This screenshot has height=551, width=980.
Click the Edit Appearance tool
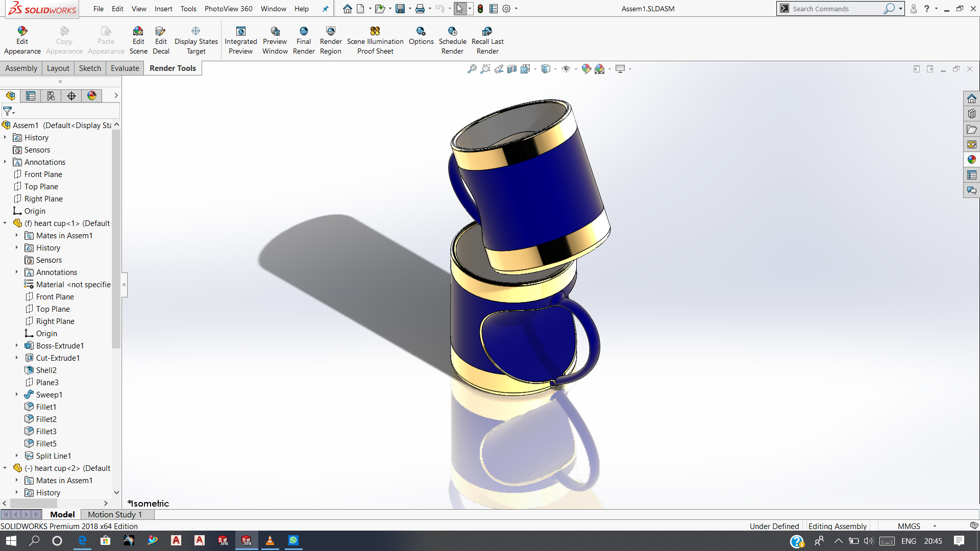tap(22, 40)
